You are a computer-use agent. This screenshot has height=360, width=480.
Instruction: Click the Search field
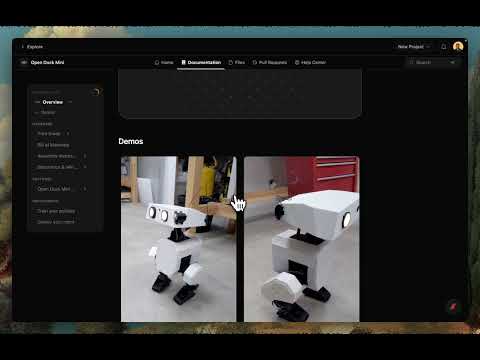(432, 62)
